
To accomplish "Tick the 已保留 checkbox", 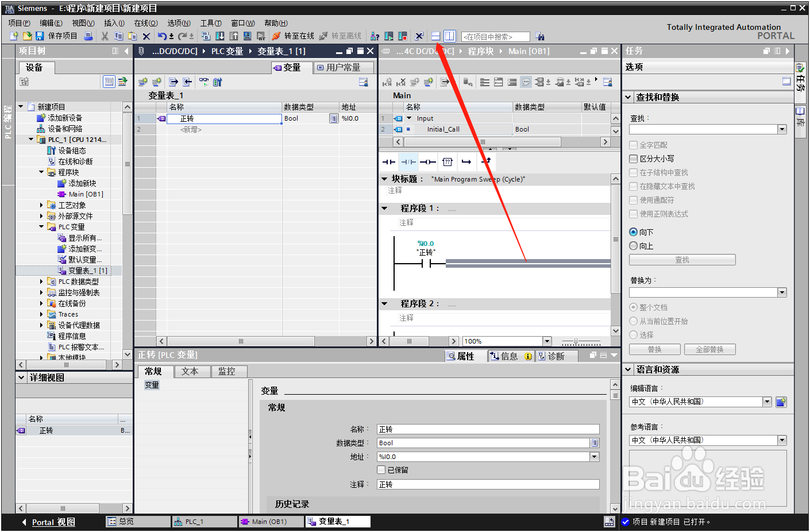I will tap(381, 470).
